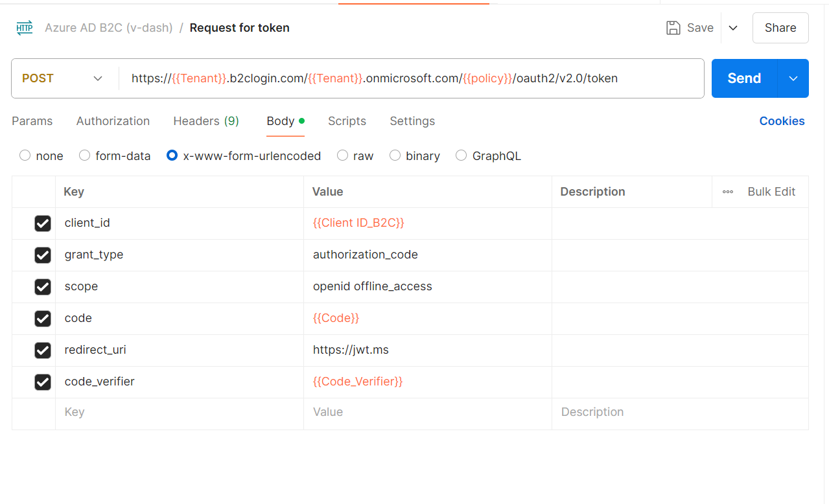Click the https://jwt.ms value cell

coord(428,350)
